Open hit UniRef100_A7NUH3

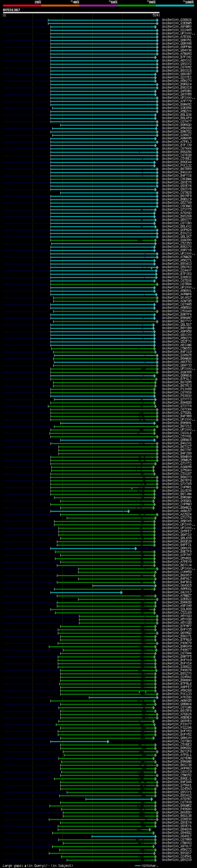177,54
